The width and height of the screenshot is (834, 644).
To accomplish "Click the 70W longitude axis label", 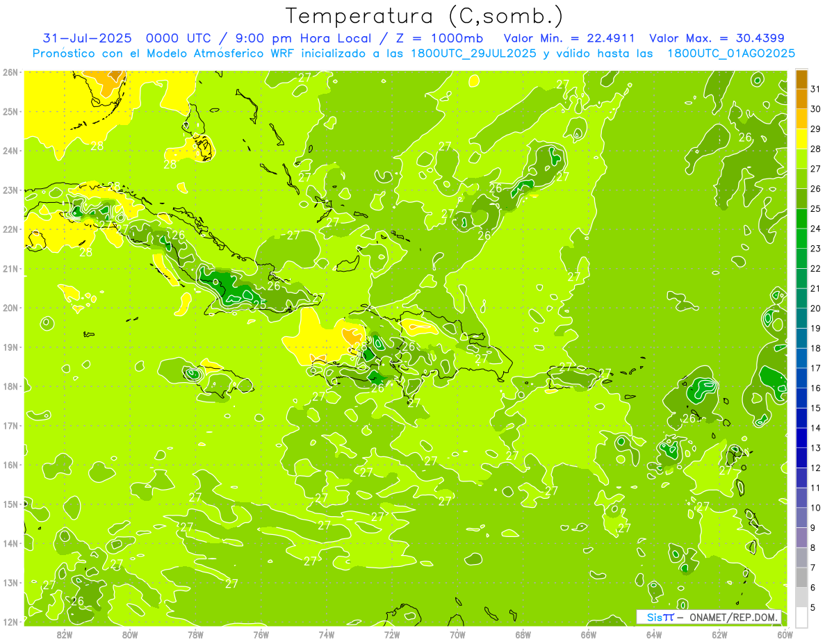I will [x=457, y=634].
